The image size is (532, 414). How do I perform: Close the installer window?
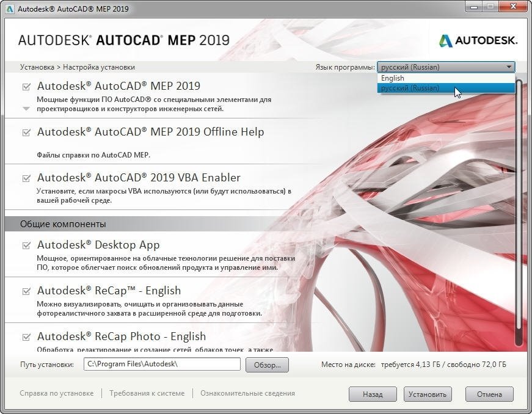tap(512, 7)
